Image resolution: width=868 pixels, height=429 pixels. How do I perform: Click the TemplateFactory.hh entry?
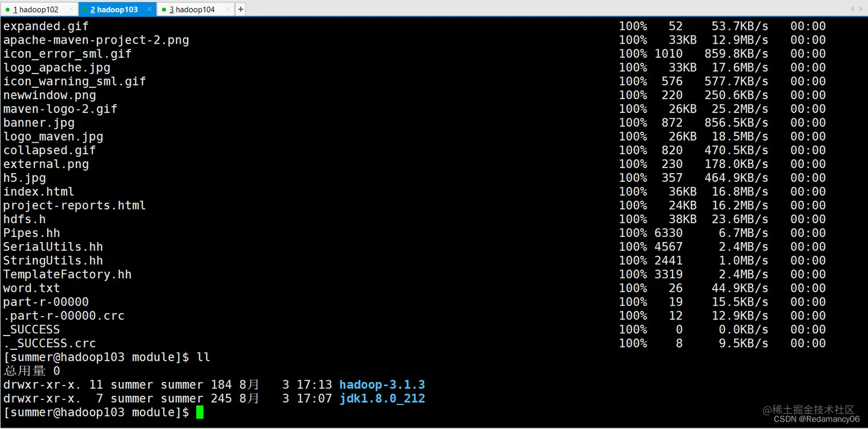[67, 274]
